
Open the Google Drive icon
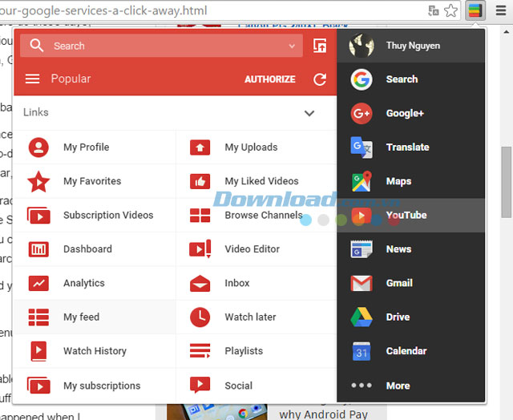coord(362,317)
